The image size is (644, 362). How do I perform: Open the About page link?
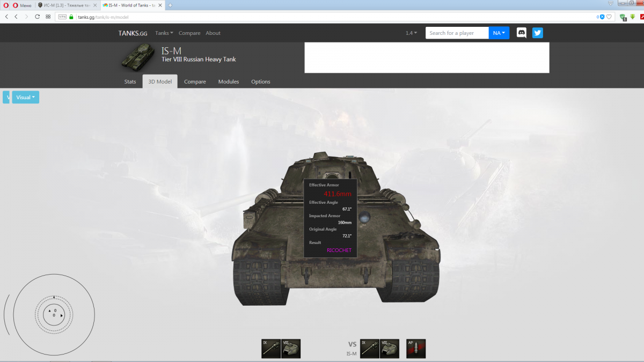click(x=213, y=33)
